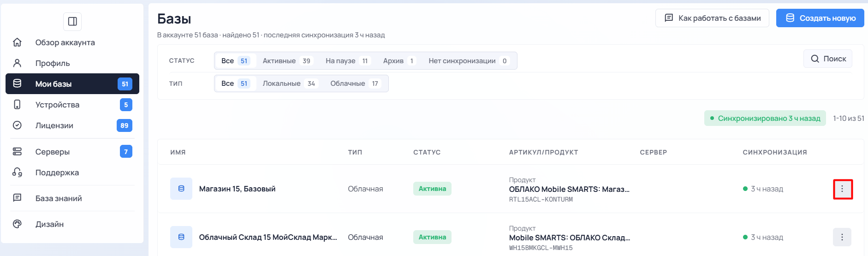Screen dimensions: 868x256
Task: Click the ТИП column header
Action: [355, 152]
